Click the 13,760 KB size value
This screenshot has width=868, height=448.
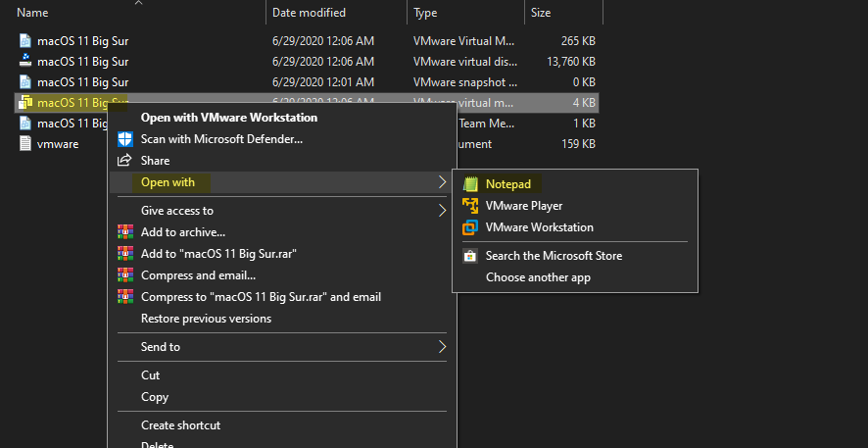(x=571, y=62)
